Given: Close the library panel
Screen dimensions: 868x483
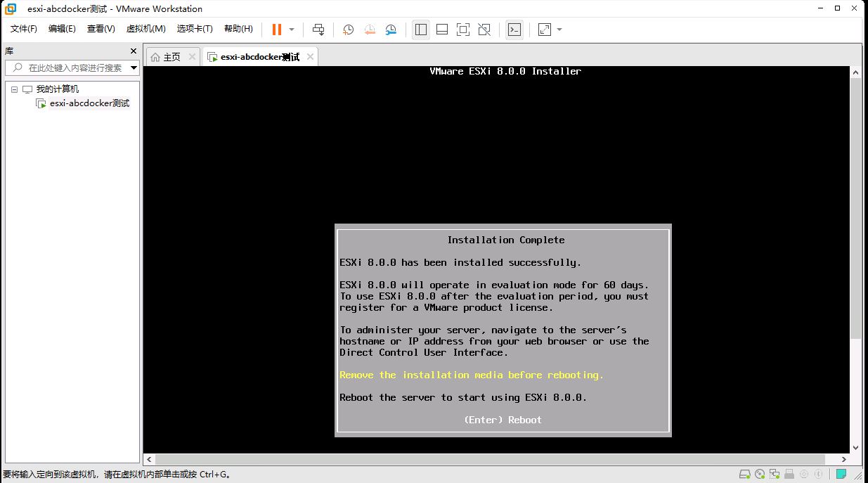Looking at the screenshot, I should point(134,51).
